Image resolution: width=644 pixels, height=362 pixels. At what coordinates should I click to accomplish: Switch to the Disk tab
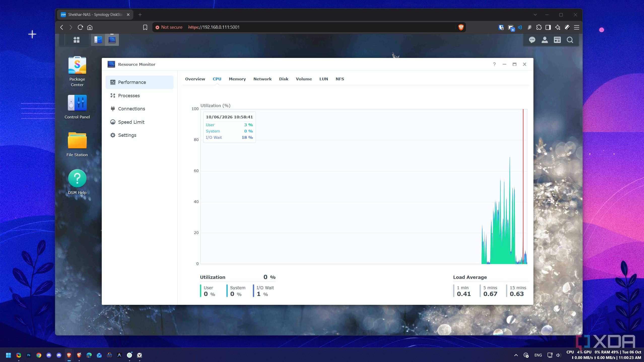(284, 79)
